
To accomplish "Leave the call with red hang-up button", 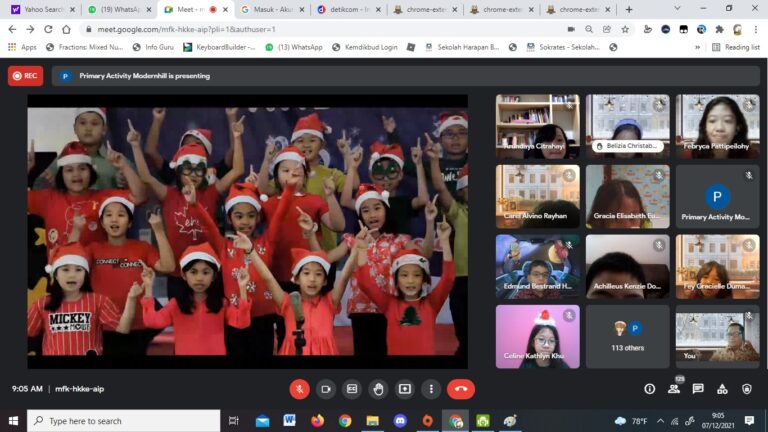I will (x=461, y=389).
